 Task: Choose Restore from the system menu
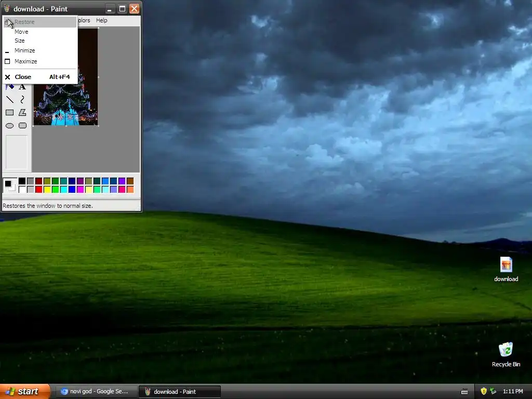[40, 22]
